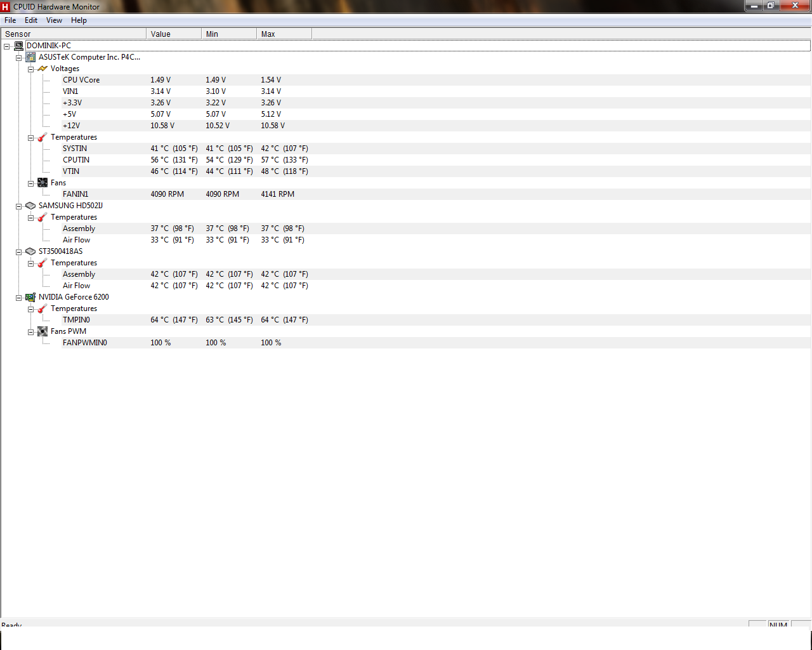812x650 pixels.
Task: Click the DOMINIK-PC computer icon
Action: 19,46
